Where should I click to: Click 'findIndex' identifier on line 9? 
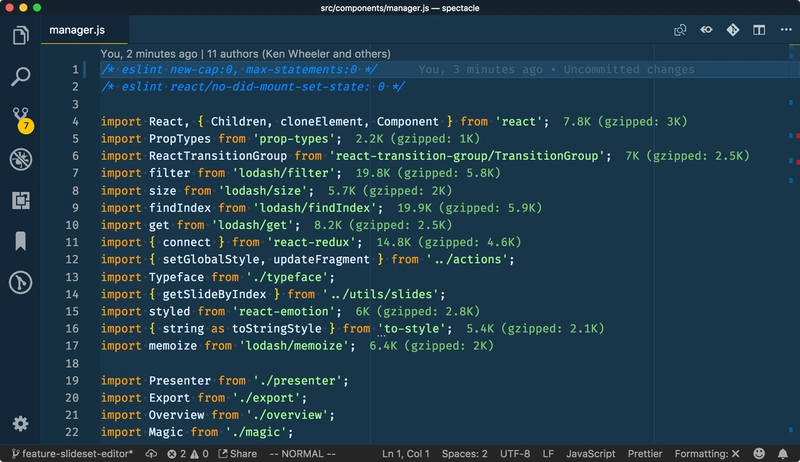point(180,208)
